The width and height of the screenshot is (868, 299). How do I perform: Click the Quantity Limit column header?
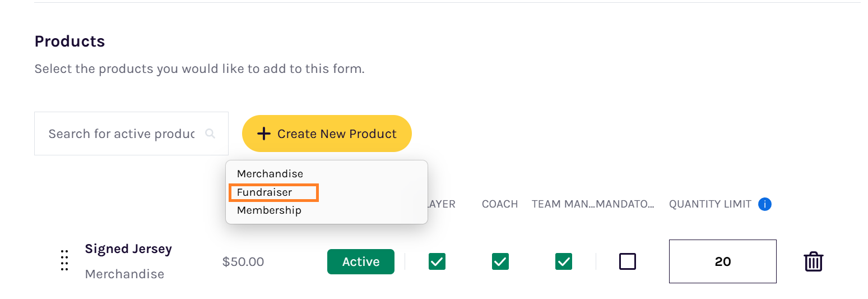click(x=710, y=204)
